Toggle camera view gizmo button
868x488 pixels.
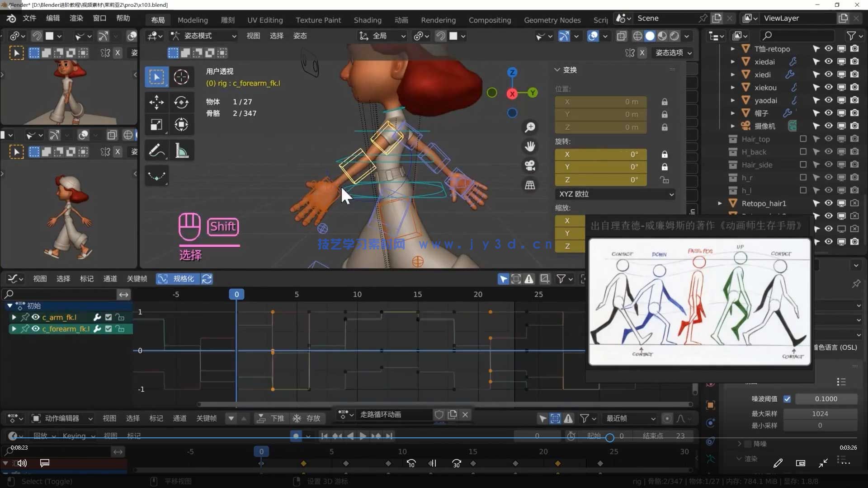point(530,165)
